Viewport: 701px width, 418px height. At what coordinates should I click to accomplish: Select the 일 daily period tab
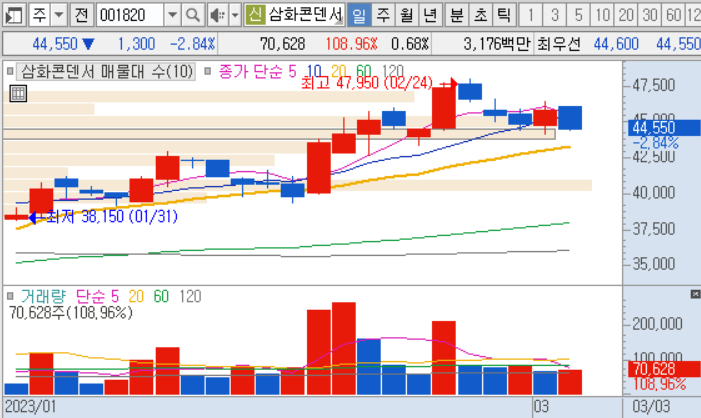point(359,15)
